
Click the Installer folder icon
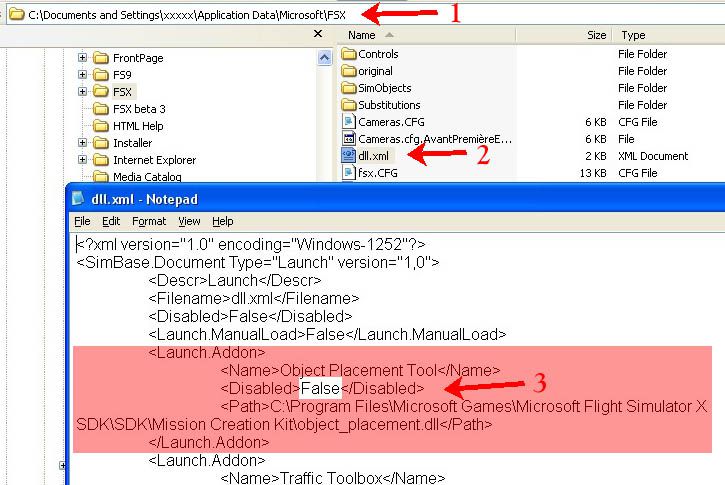100,143
